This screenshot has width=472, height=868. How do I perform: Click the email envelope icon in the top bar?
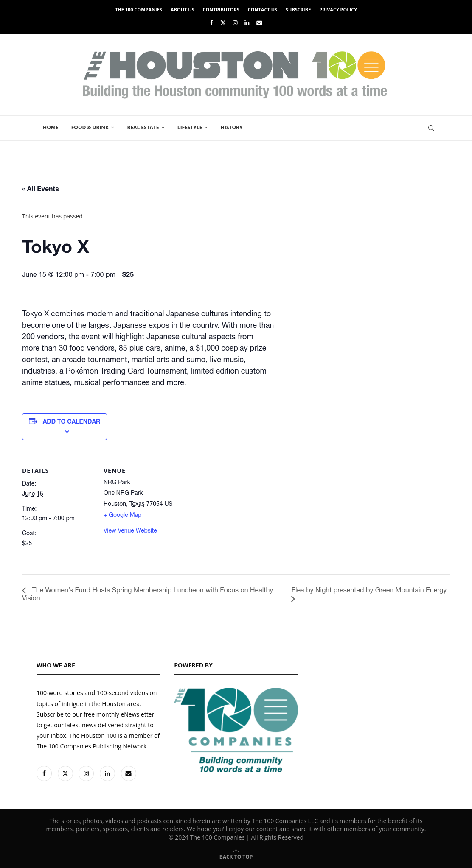click(259, 23)
